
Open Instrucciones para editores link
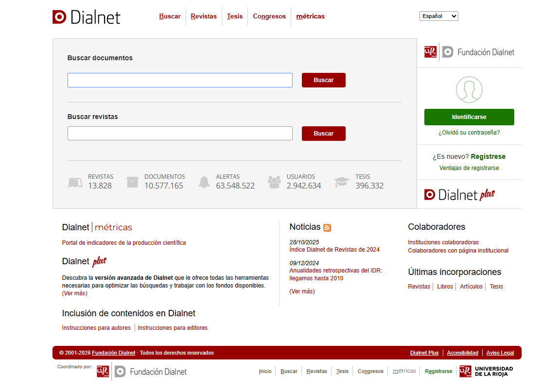coord(173,328)
